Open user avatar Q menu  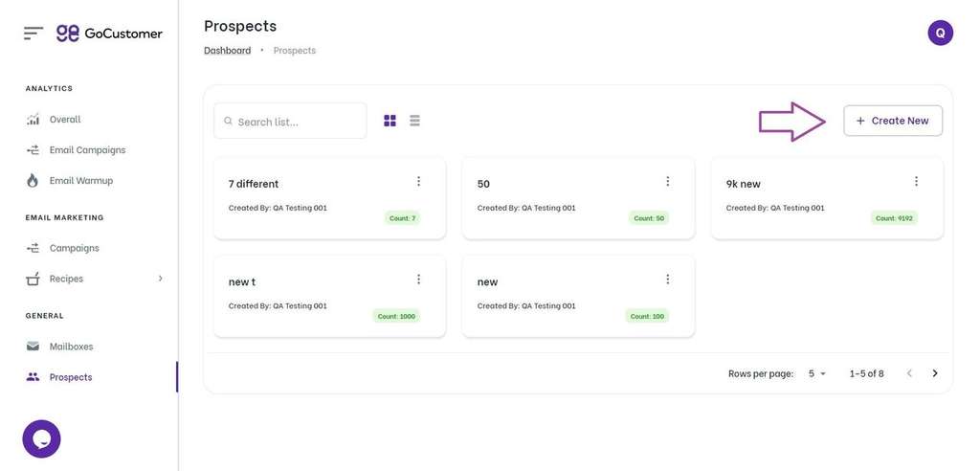940,32
